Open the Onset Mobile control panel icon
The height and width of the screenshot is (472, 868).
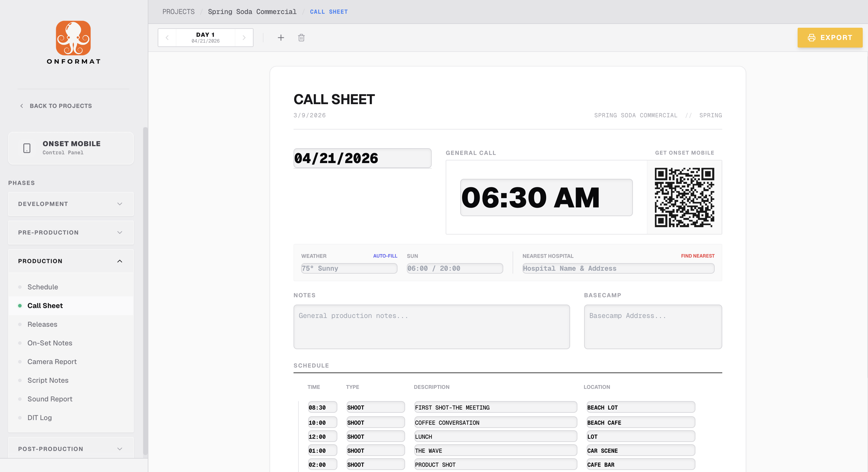pyautogui.click(x=27, y=148)
